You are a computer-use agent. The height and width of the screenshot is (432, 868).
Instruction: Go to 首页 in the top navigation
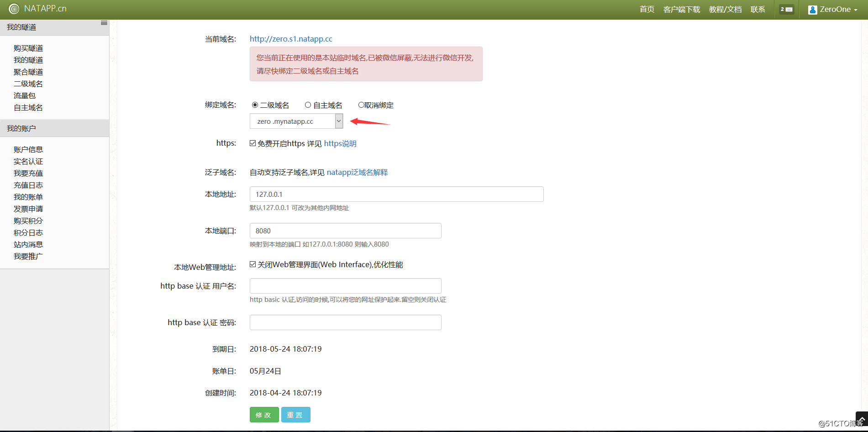(647, 9)
